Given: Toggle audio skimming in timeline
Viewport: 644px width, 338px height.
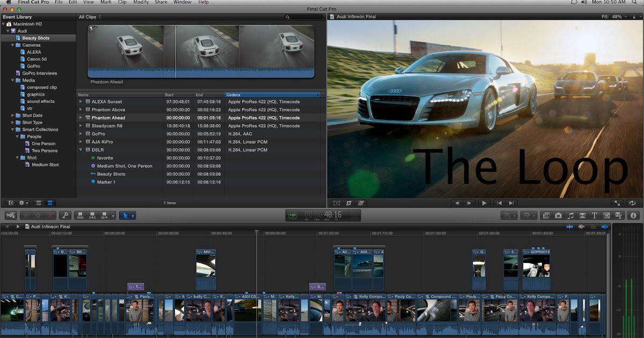Looking at the screenshot, I should click(x=581, y=226).
